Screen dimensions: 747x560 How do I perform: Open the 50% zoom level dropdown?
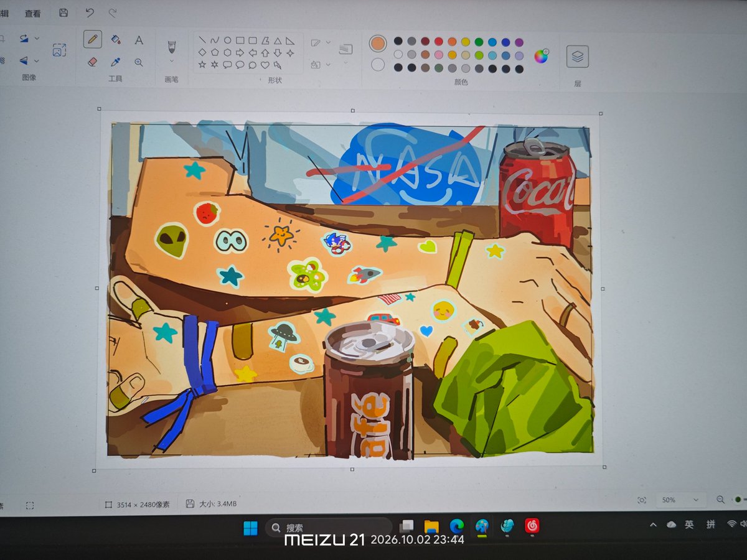(681, 500)
